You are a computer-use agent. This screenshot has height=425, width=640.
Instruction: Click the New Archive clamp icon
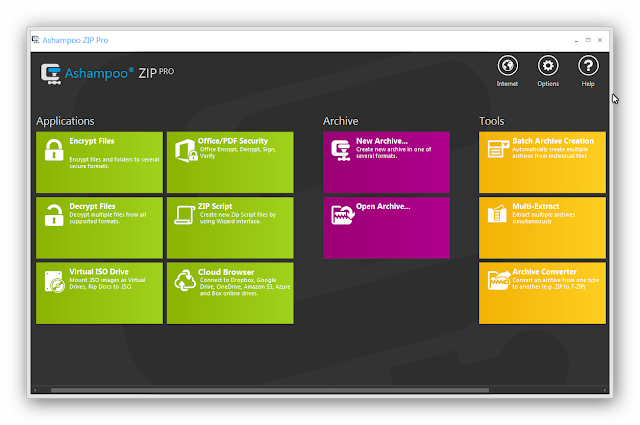pyautogui.click(x=341, y=150)
